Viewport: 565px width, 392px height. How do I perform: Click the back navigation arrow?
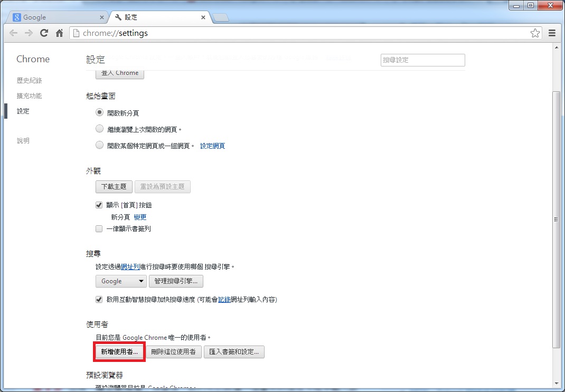[x=13, y=33]
